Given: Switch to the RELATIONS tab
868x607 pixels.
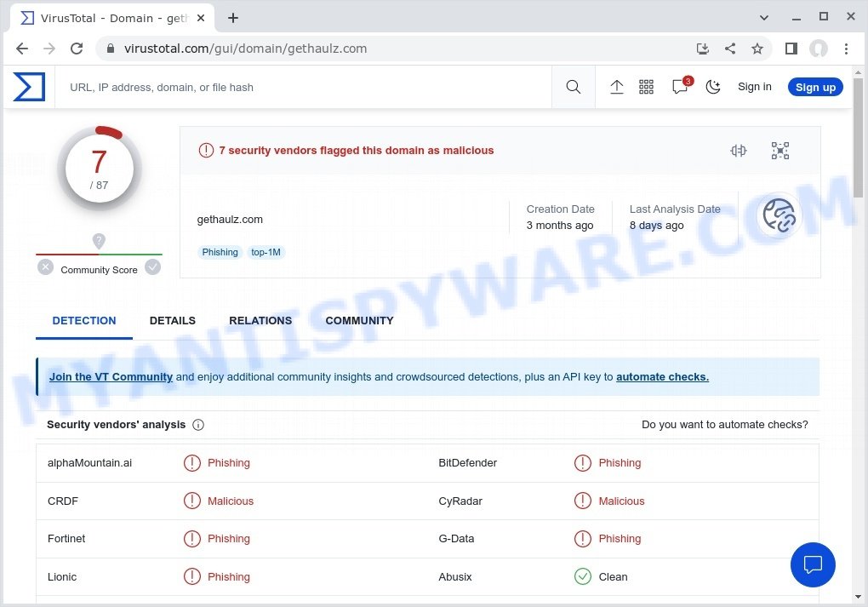Looking at the screenshot, I should point(260,321).
